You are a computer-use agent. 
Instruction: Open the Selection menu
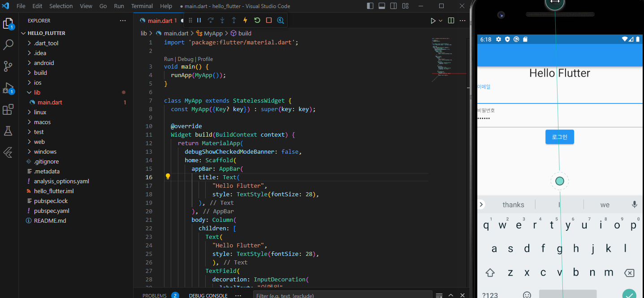point(61,6)
